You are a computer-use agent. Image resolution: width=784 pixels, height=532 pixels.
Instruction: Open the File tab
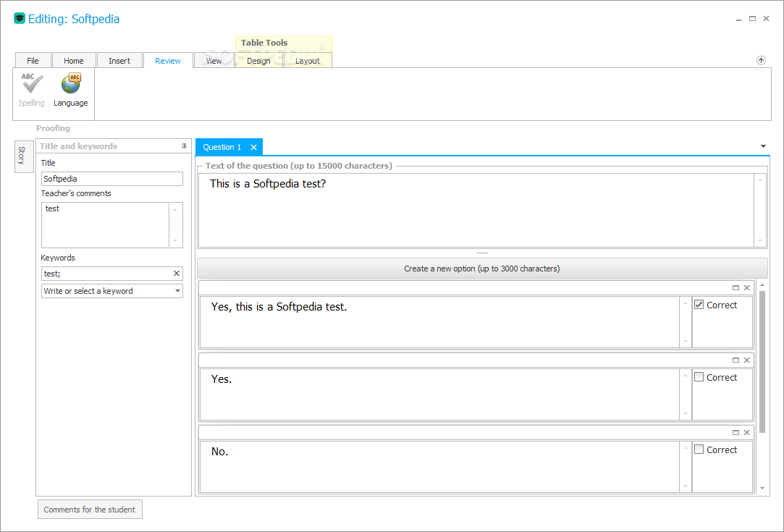tap(33, 61)
